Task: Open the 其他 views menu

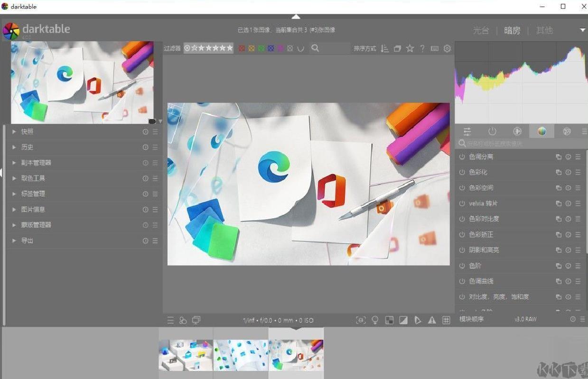Action: [544, 30]
